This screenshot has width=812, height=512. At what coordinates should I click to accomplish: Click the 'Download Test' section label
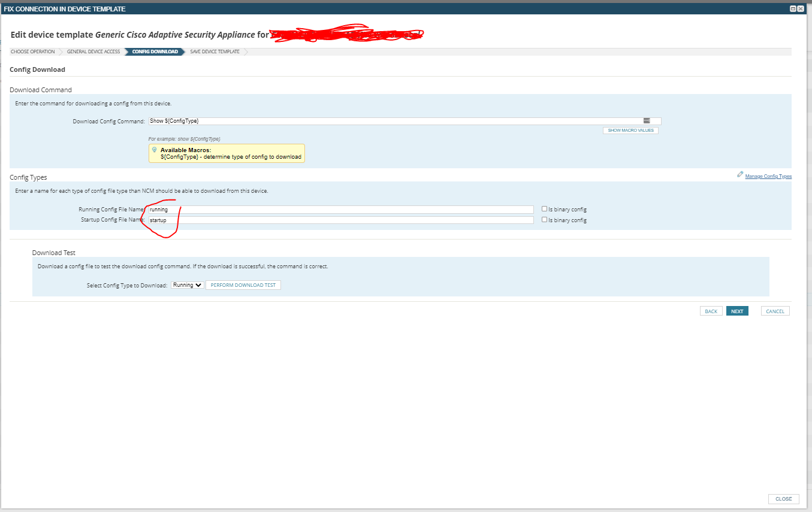point(54,253)
